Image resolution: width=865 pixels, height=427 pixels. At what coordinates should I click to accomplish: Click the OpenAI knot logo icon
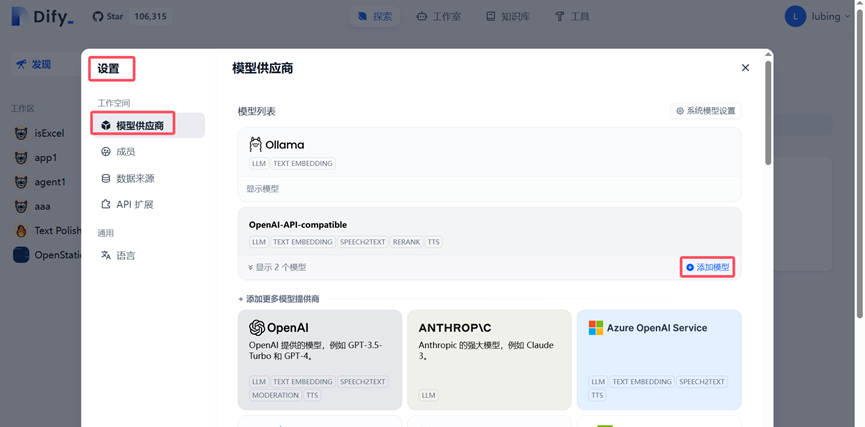point(257,328)
